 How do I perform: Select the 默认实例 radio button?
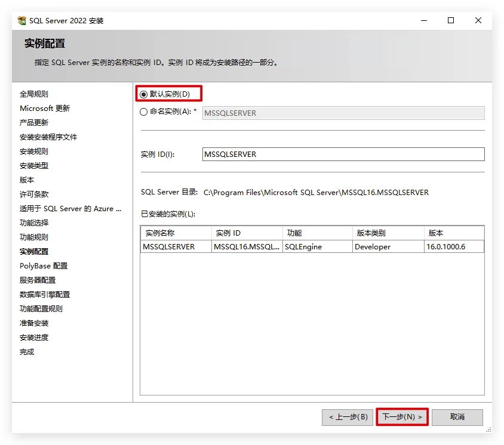coord(144,94)
